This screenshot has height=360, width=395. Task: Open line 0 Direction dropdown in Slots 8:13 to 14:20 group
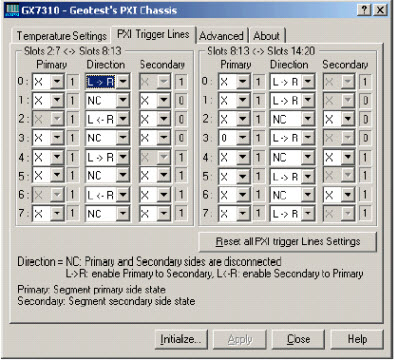[x=292, y=82]
